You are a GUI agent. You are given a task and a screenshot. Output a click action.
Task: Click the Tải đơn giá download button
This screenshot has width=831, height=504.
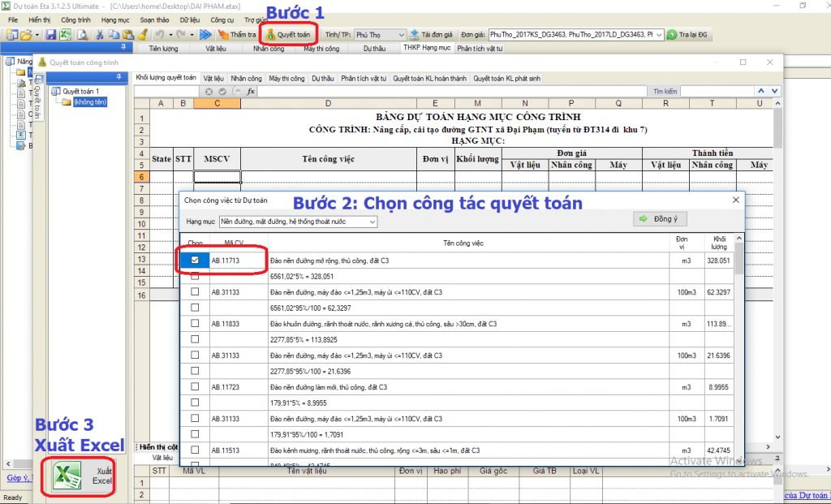coord(431,35)
